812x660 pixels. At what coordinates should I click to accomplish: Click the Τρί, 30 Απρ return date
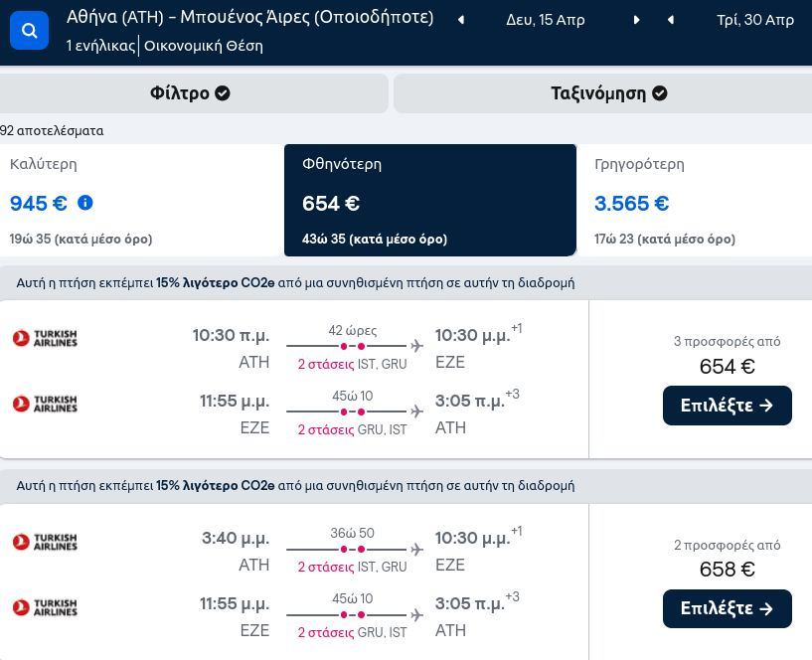754,20
